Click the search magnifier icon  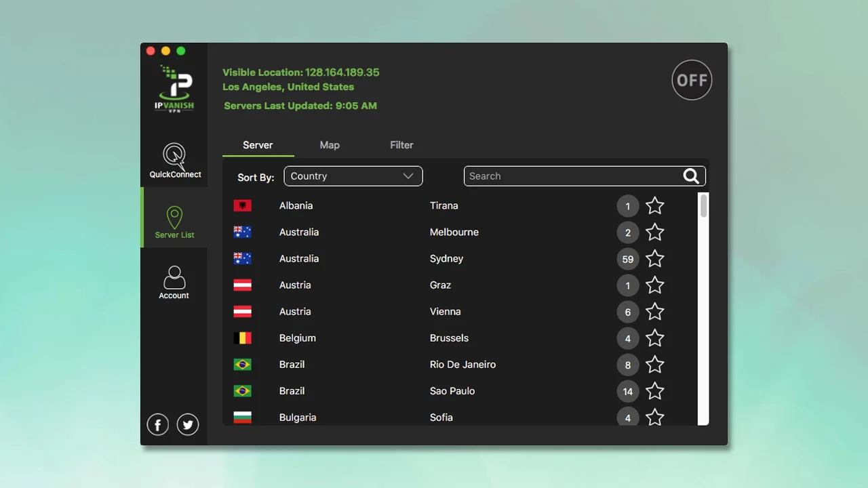coord(691,176)
